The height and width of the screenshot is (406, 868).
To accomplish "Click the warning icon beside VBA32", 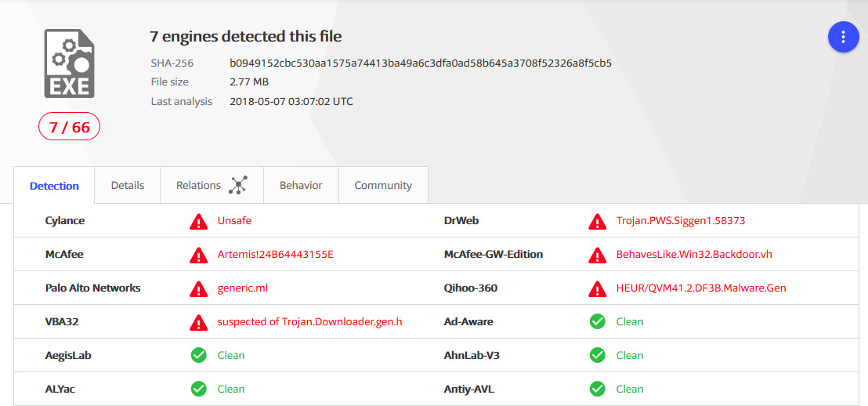I will 198,322.
